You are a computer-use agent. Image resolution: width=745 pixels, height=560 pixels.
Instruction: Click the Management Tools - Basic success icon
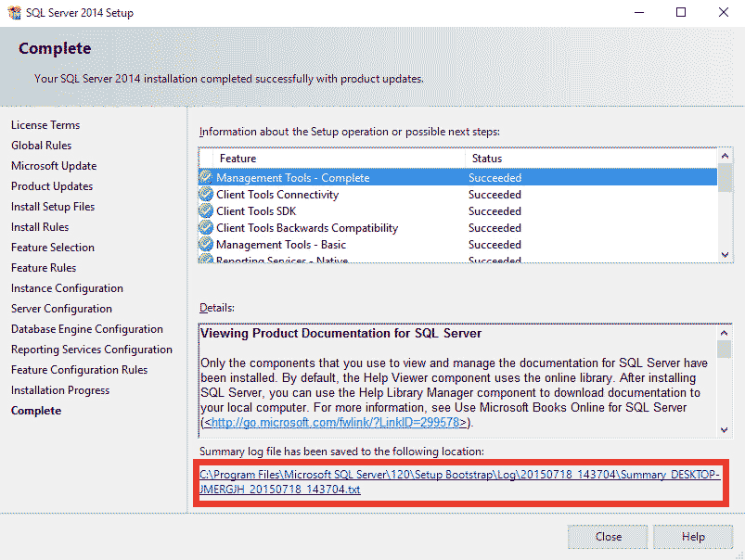[x=205, y=244]
